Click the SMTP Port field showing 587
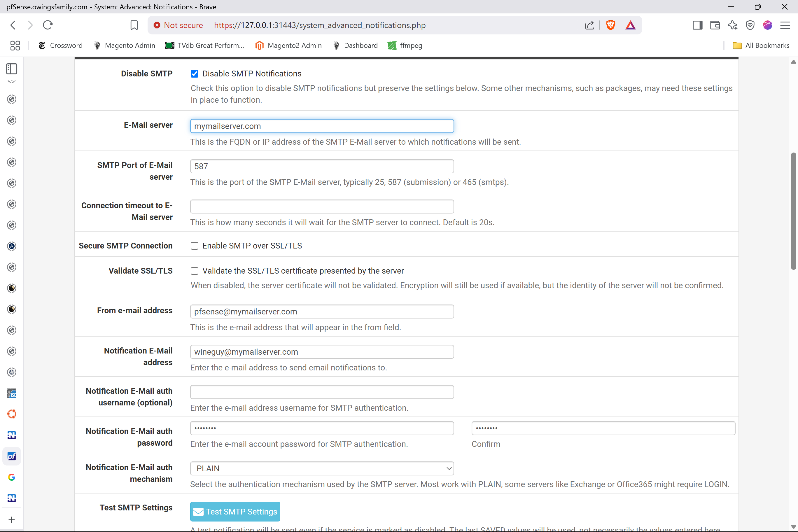798x532 pixels. coord(322,166)
